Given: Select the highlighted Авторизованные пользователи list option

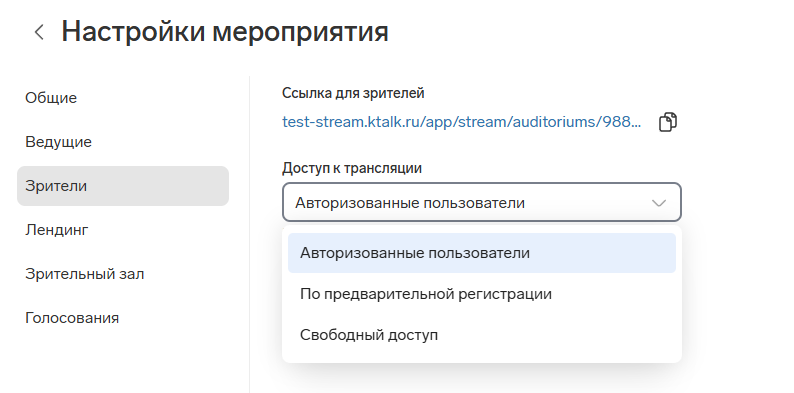Looking at the screenshot, I should click(x=482, y=253).
